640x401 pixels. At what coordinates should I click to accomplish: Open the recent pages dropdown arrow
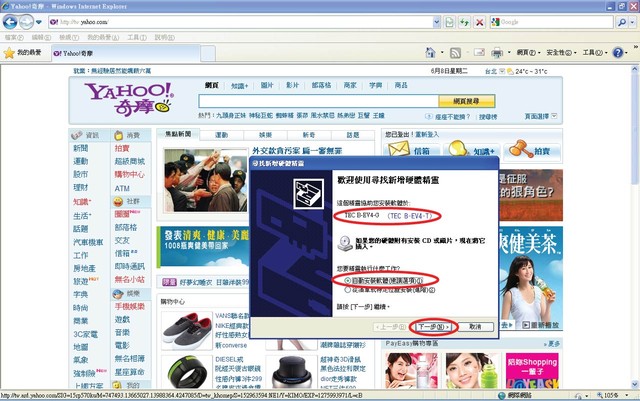[39, 22]
